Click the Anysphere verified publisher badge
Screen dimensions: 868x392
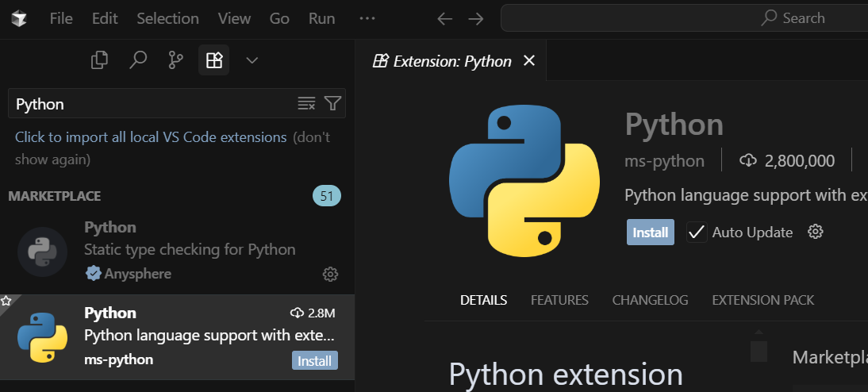[x=93, y=274]
